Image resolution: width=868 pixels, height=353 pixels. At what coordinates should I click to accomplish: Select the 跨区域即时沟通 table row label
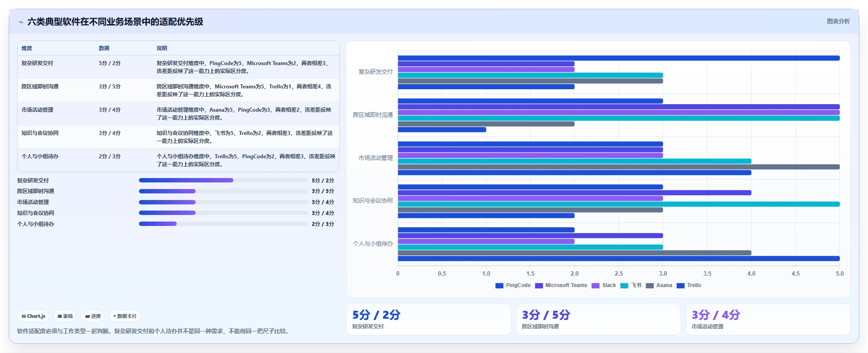(x=40, y=87)
